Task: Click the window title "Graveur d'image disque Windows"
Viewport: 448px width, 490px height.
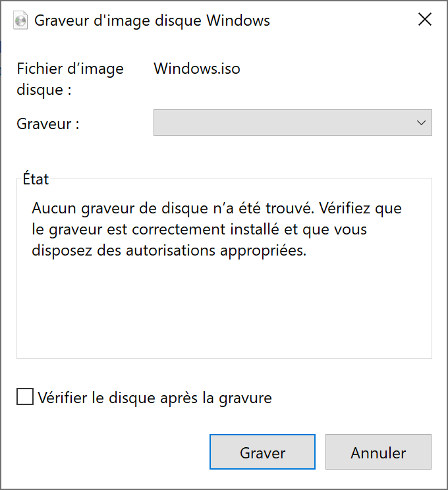Action: pos(152,20)
